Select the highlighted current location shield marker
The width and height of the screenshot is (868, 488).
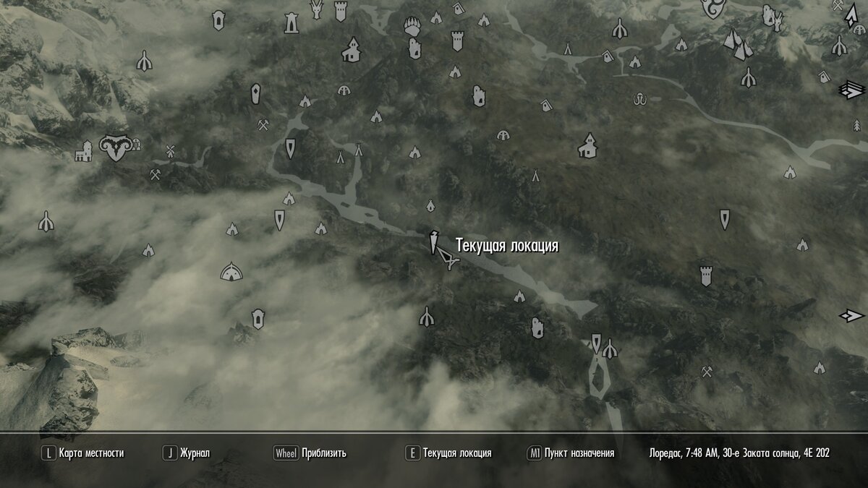click(433, 242)
